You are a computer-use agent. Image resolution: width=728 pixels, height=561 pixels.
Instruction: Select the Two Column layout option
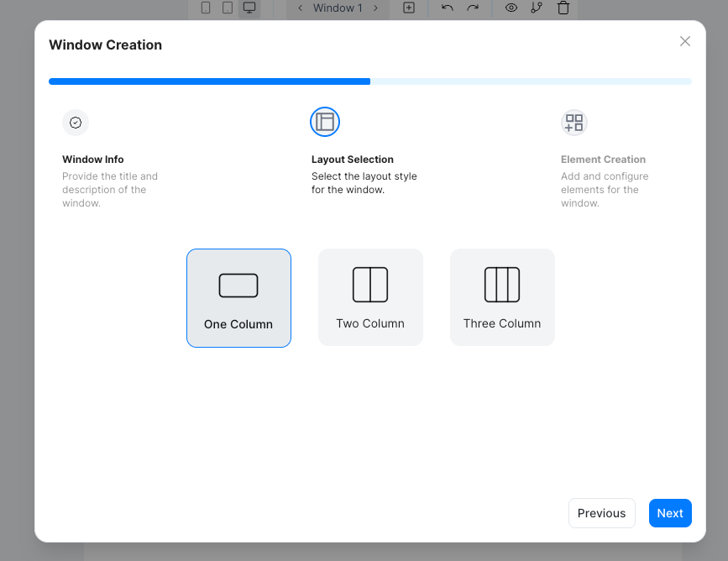coord(370,297)
